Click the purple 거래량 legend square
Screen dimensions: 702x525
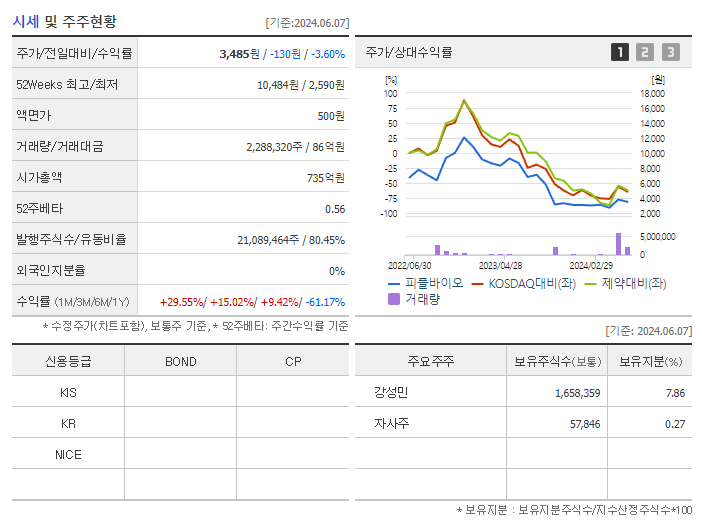pyautogui.click(x=394, y=299)
